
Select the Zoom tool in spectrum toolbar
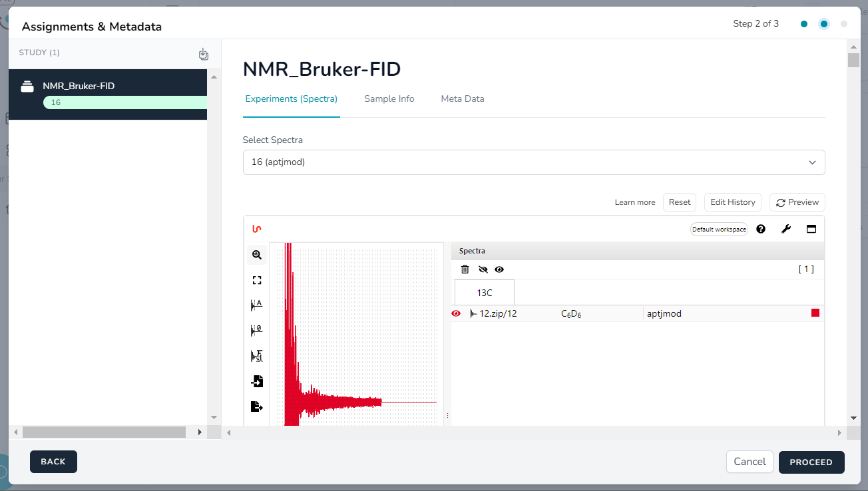tap(257, 254)
